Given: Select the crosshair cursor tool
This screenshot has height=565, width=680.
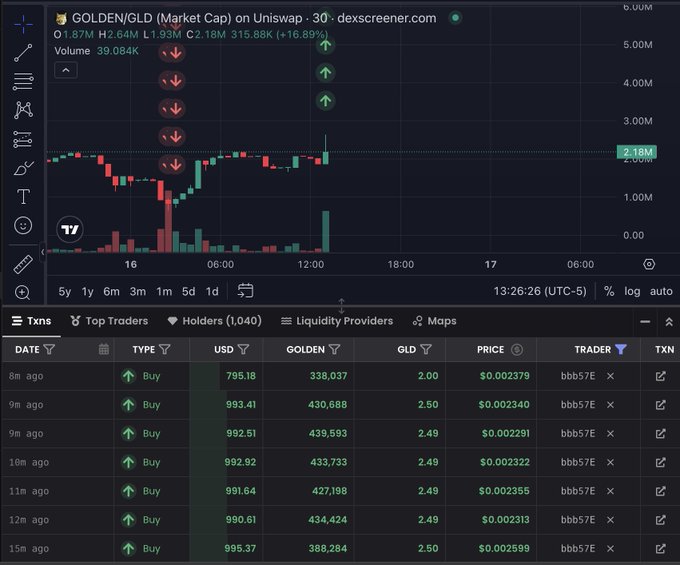Looking at the screenshot, I should 23,24.
